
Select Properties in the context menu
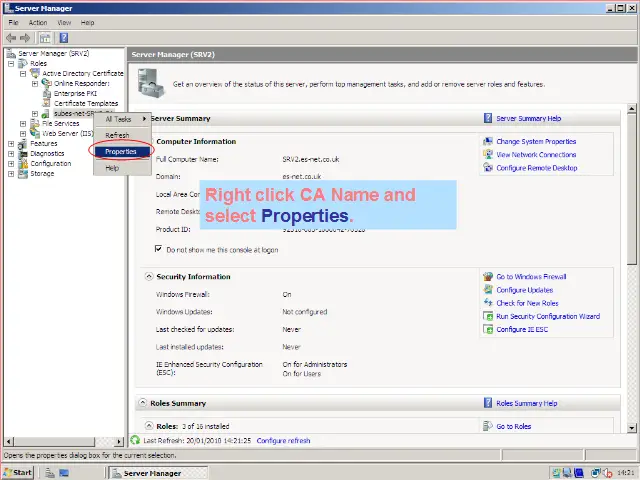[x=122, y=151]
